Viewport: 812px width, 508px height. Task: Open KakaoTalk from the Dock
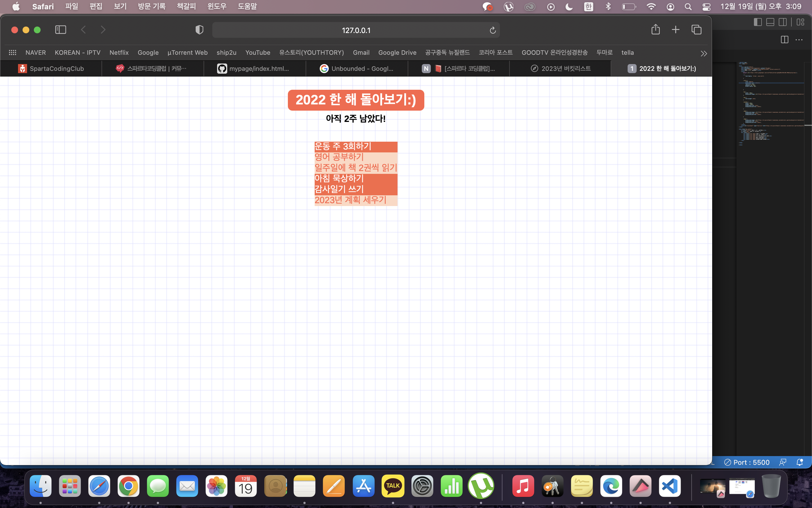tap(393, 486)
